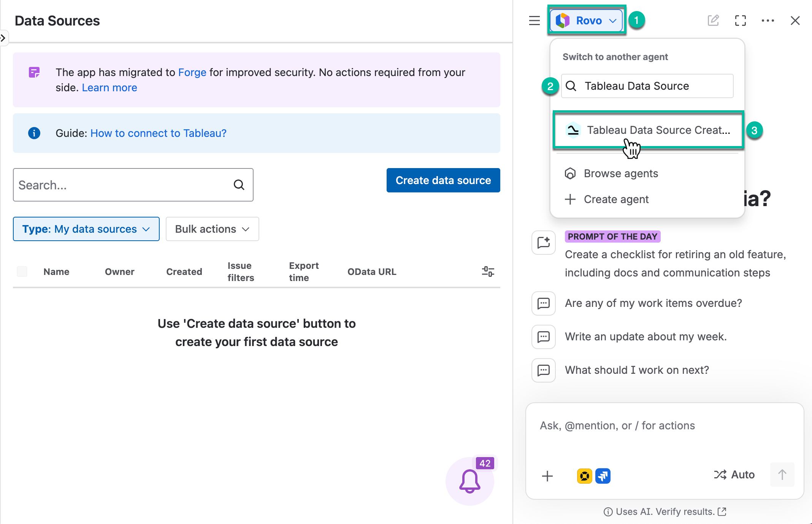Click the OData URL column header
The width and height of the screenshot is (812, 524).
tap(372, 272)
